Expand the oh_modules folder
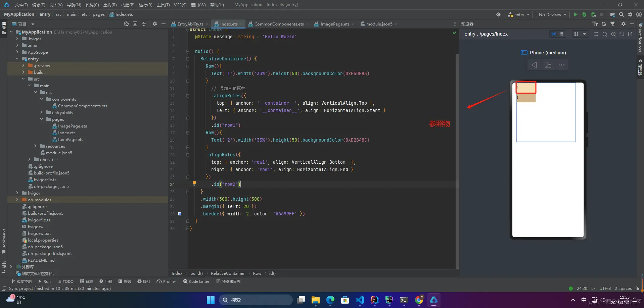Image resolution: width=644 pixels, height=308 pixels. (x=17, y=200)
